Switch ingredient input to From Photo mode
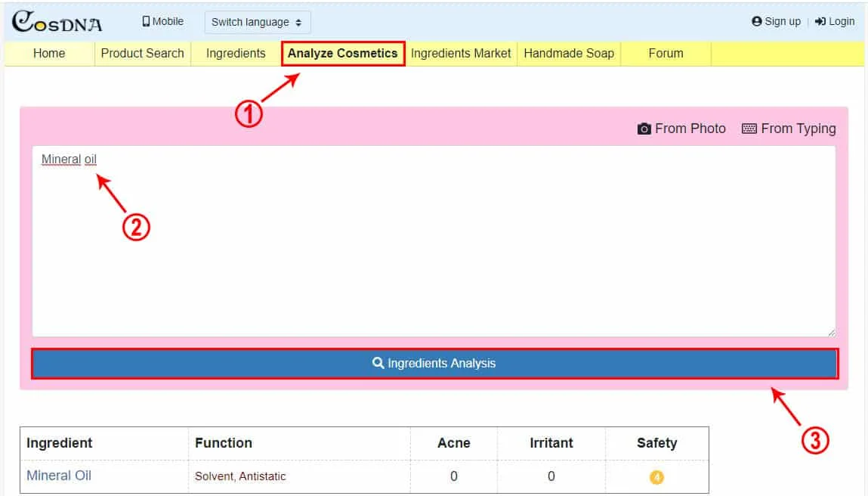The image size is (868, 496). click(682, 129)
